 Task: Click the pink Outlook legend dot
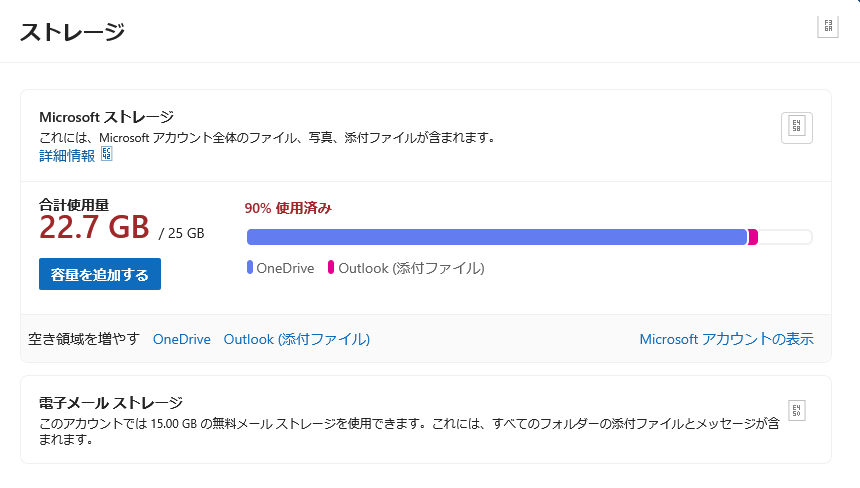coord(331,268)
